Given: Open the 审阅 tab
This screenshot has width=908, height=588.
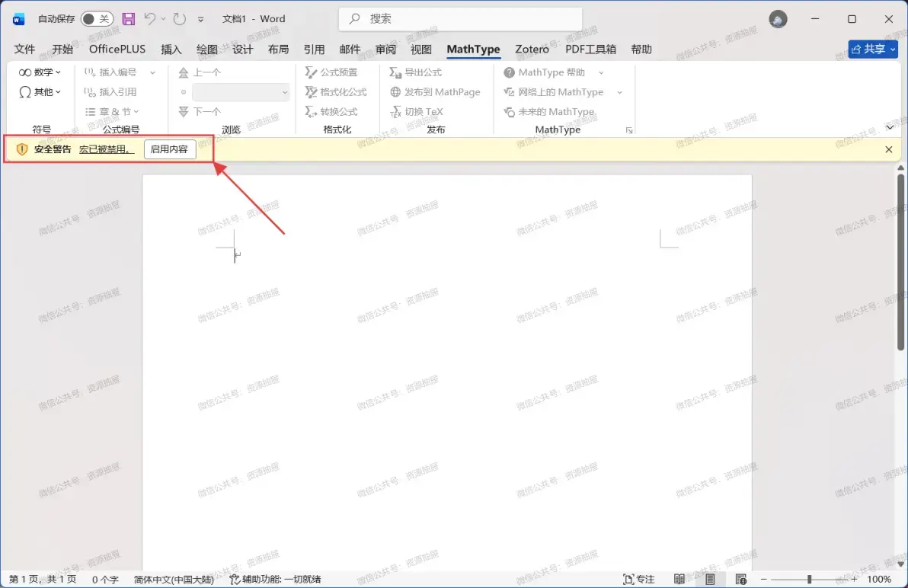Looking at the screenshot, I should pyautogui.click(x=385, y=50).
